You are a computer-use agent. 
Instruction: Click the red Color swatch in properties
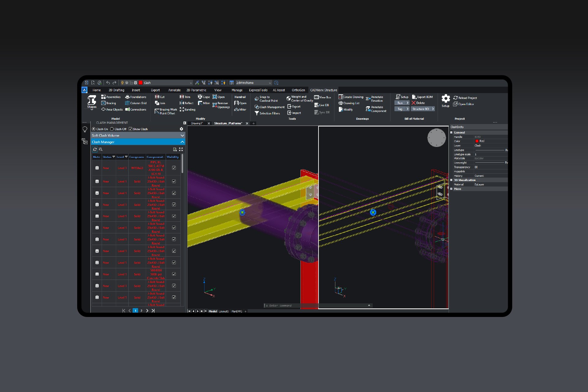(477, 141)
